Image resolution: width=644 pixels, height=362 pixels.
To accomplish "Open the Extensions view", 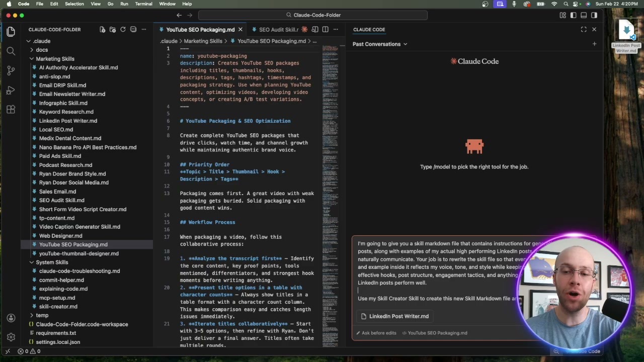I will 11,110.
